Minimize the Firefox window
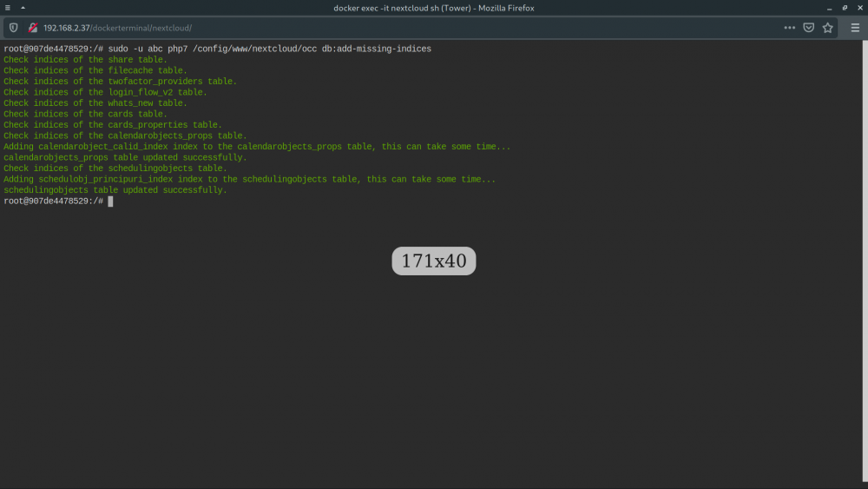Screen dimensions: 868x489 point(829,8)
